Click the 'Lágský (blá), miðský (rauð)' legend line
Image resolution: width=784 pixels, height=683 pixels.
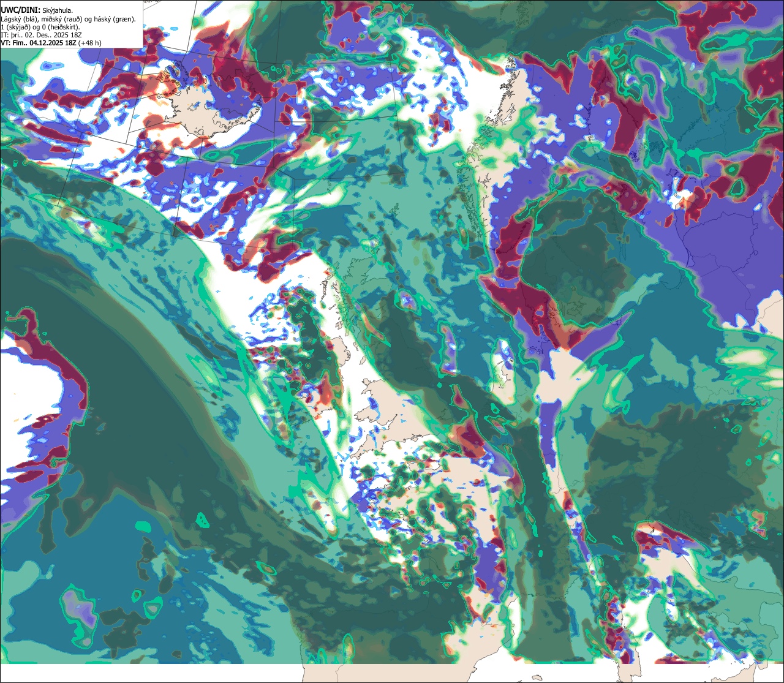click(69, 19)
